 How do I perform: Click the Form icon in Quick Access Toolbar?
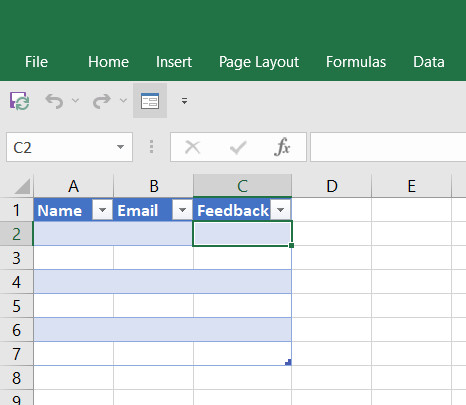pos(150,101)
